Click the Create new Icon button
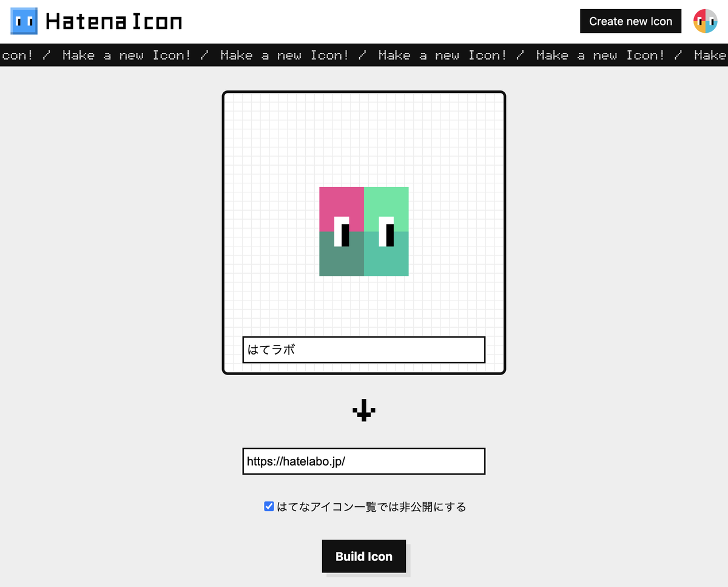The width and height of the screenshot is (728, 587). tap(630, 21)
